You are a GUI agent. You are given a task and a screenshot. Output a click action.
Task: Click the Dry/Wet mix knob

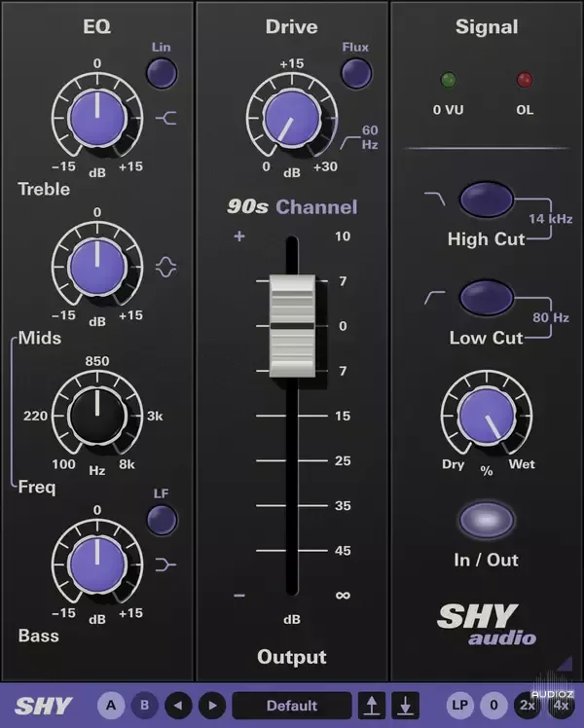(486, 416)
